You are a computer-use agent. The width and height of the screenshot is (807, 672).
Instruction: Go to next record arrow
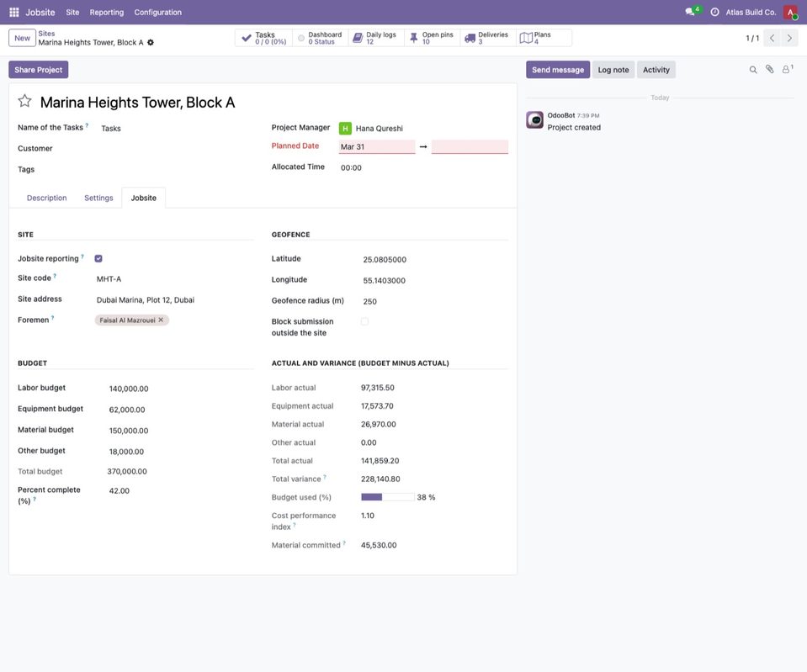coord(789,38)
